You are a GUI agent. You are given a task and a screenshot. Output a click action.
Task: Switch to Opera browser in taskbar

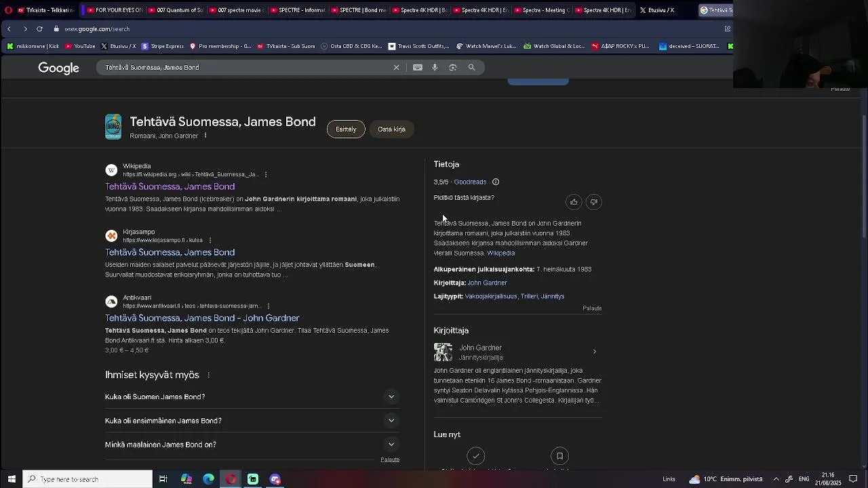coord(231,479)
